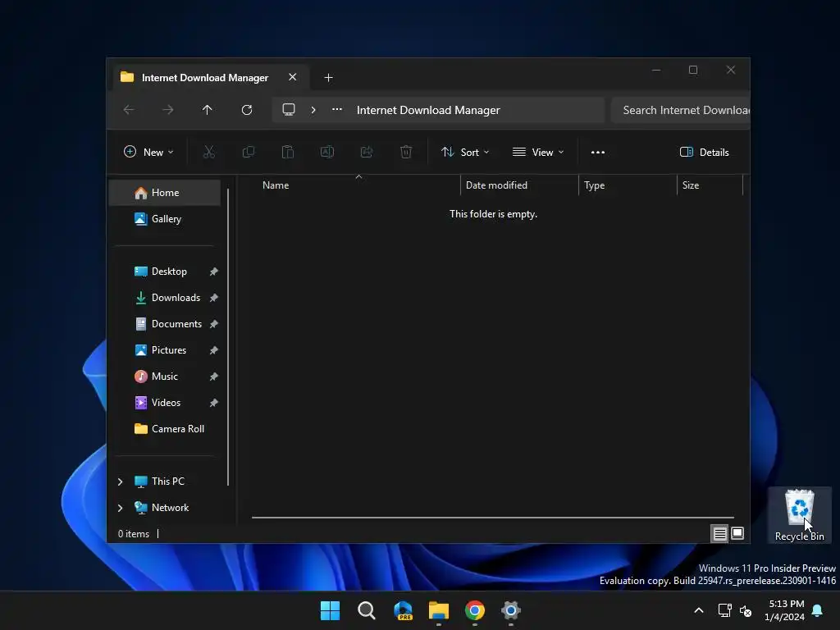Unpin Music using its pin icon
840x630 pixels.
pyautogui.click(x=214, y=377)
